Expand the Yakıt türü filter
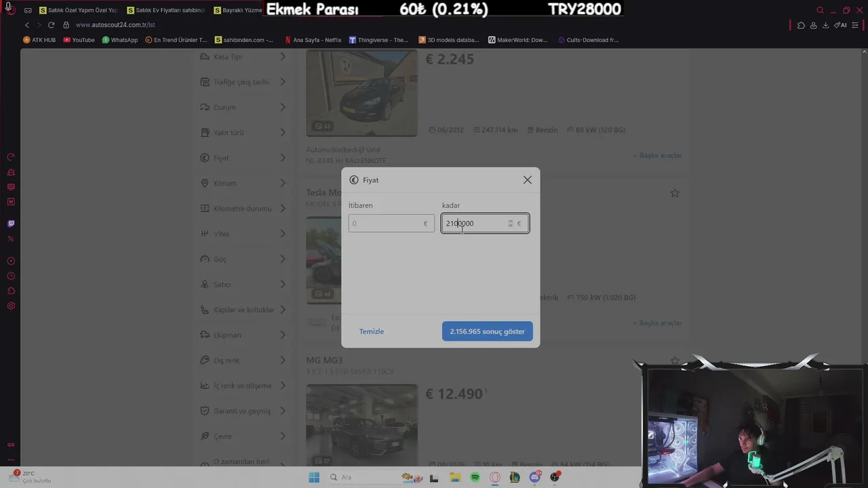 coord(243,133)
